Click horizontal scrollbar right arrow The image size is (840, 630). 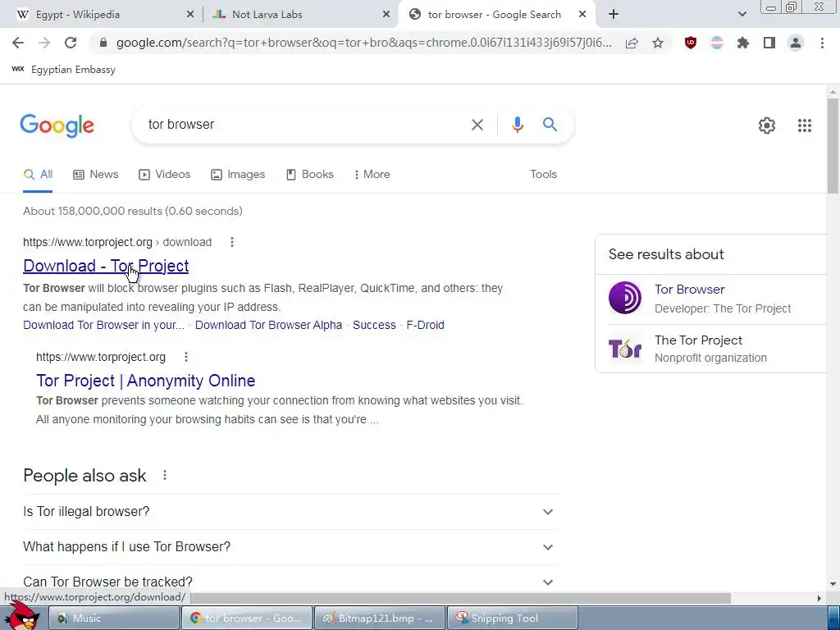pos(819,598)
